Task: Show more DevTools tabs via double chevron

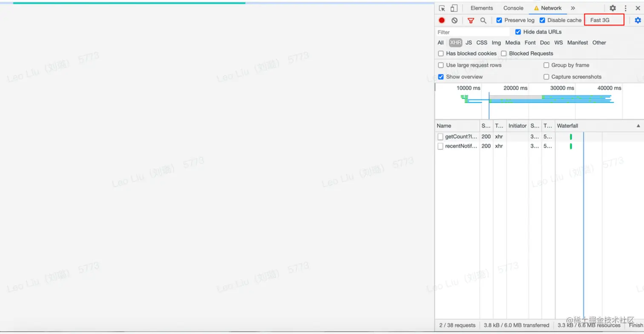Action: [573, 8]
